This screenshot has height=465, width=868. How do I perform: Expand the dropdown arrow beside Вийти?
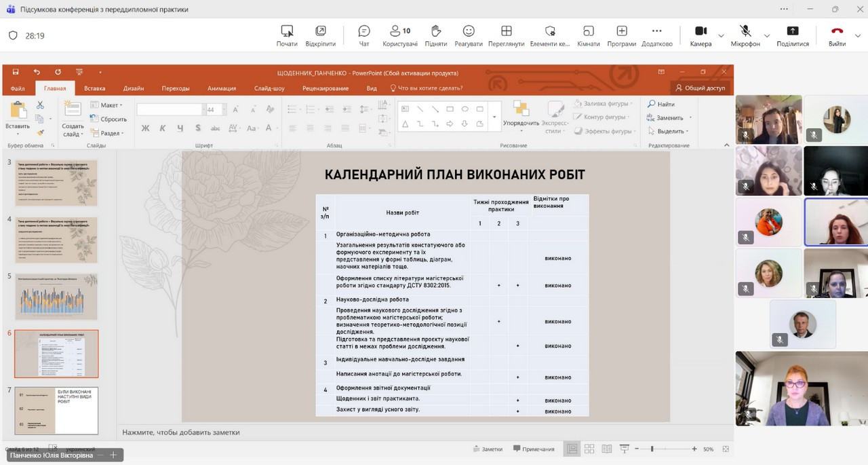coord(859,35)
